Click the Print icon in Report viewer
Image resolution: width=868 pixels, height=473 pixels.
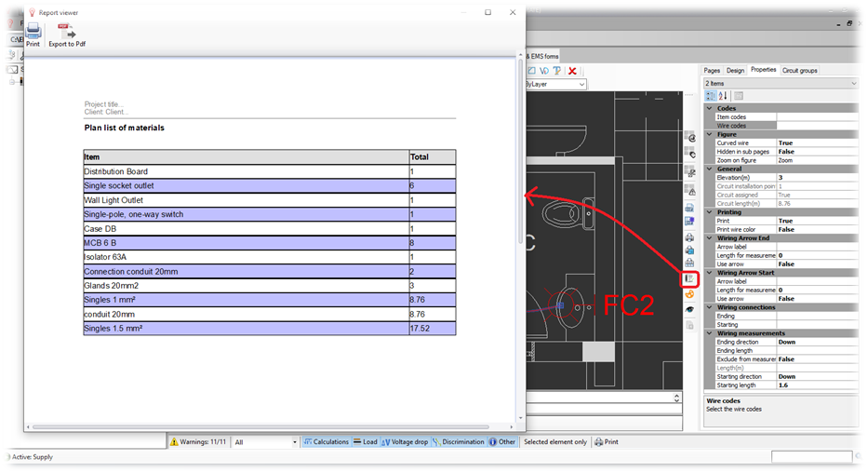(33, 34)
